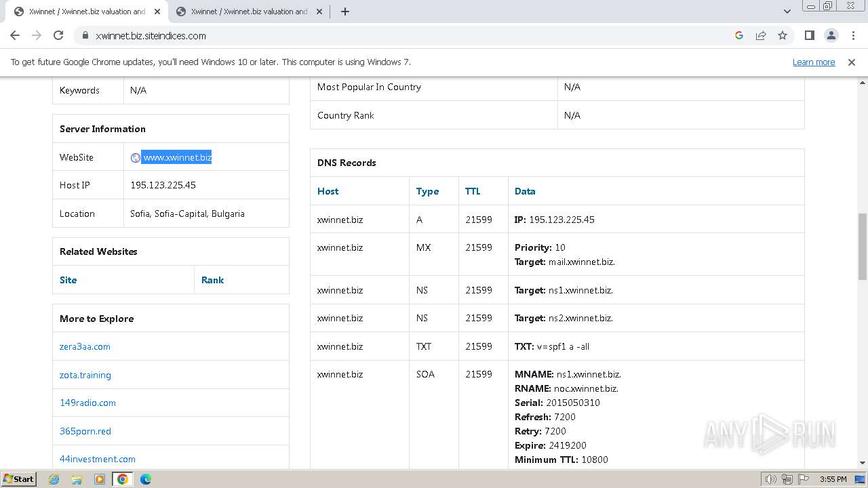868x488 pixels.
Task: Click DNS Records TTL column header
Action: click(473, 191)
